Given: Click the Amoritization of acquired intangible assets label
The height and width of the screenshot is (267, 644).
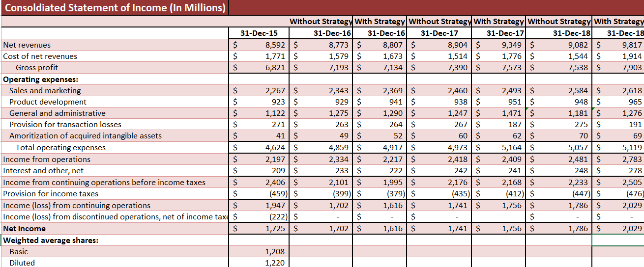Looking at the screenshot, I should point(86,136).
